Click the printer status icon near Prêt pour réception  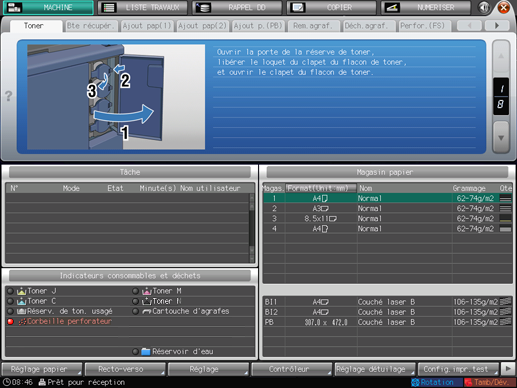[x=42, y=382]
